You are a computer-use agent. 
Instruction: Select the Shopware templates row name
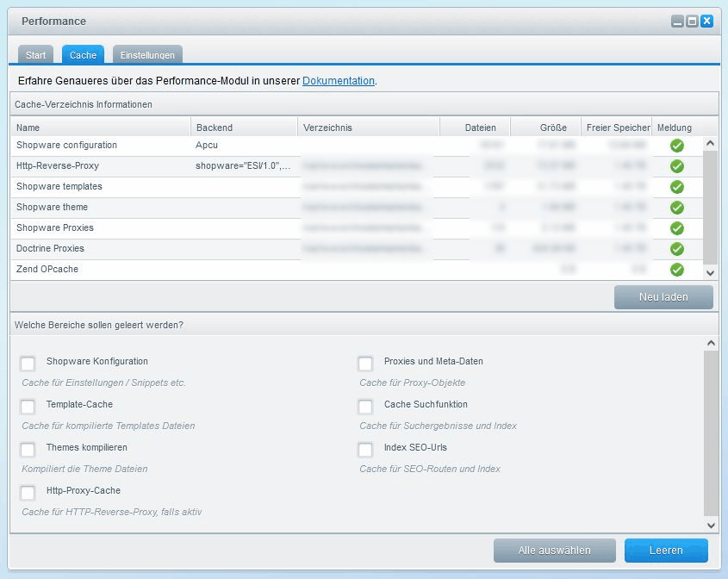click(59, 187)
